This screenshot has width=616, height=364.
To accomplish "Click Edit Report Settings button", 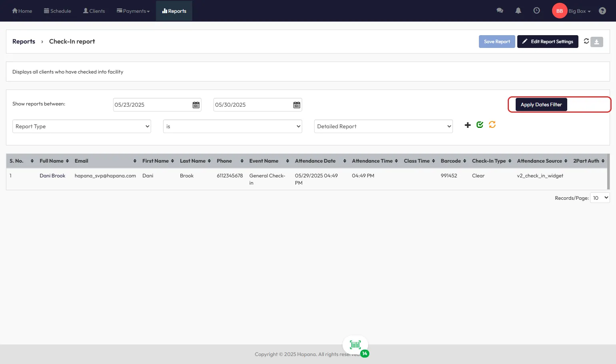I will pos(547,42).
